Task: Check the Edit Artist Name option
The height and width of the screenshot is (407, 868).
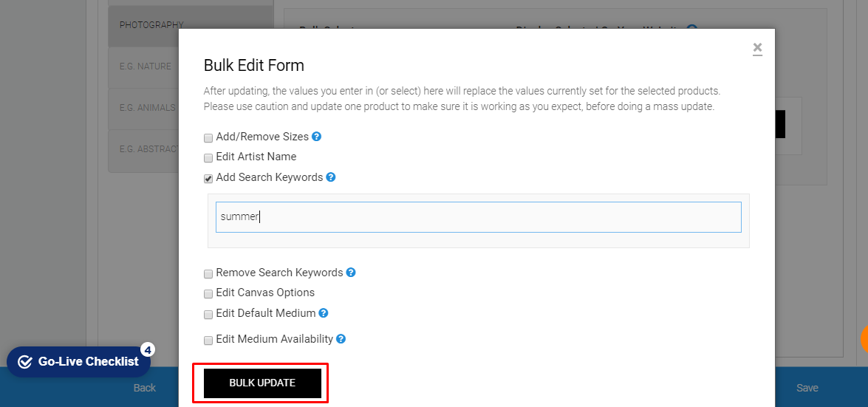Action: coord(208,158)
